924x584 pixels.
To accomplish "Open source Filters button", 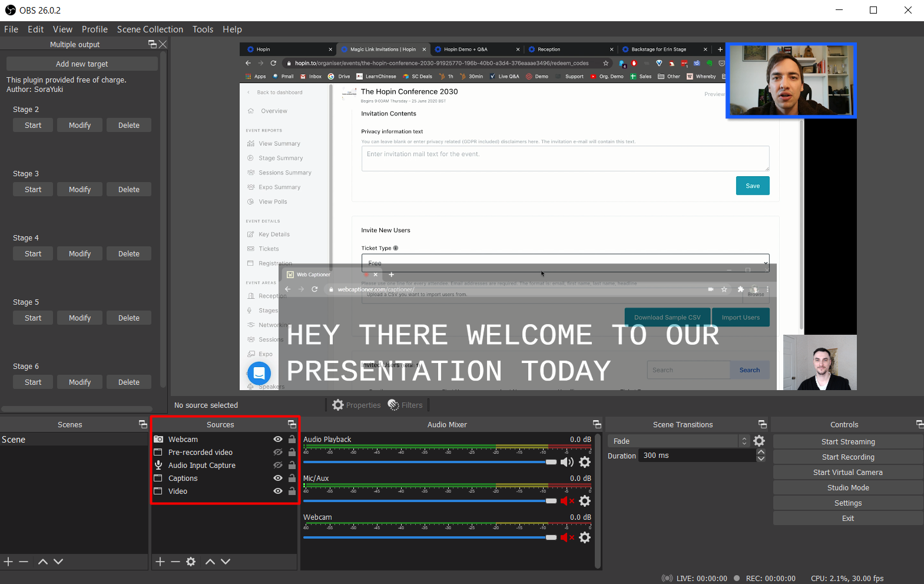I will tap(405, 405).
